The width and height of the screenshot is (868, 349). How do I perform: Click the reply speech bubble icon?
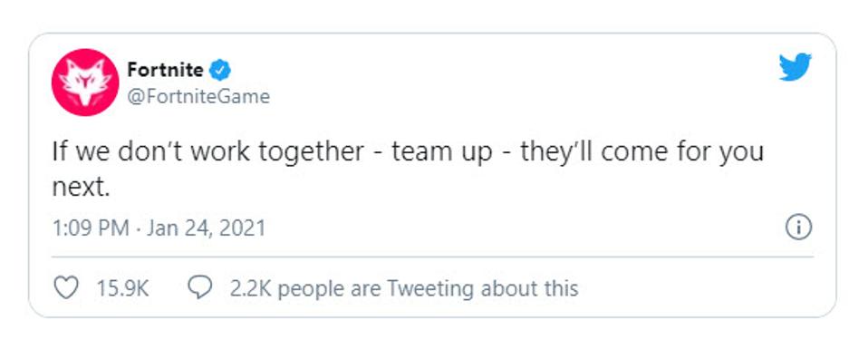[x=200, y=288]
